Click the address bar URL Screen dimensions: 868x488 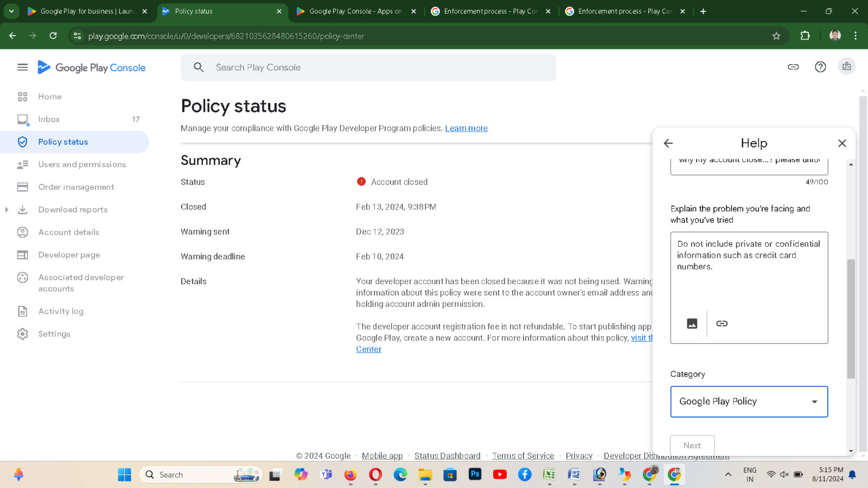tap(226, 36)
